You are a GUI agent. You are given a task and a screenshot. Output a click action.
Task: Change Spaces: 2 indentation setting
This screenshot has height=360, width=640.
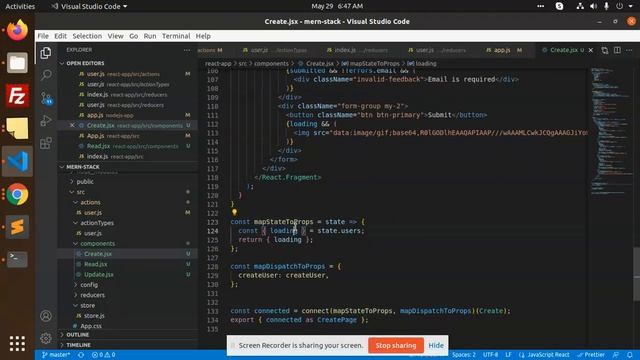[x=464, y=355]
